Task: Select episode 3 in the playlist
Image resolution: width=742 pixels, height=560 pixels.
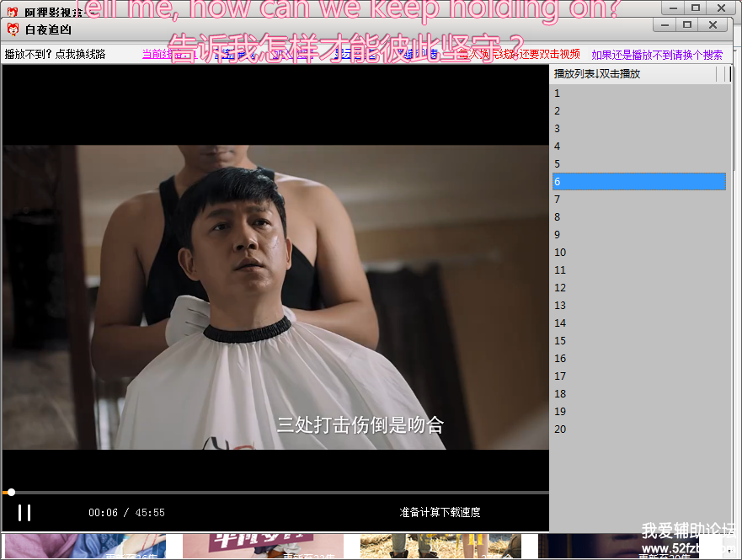Action: [x=639, y=128]
